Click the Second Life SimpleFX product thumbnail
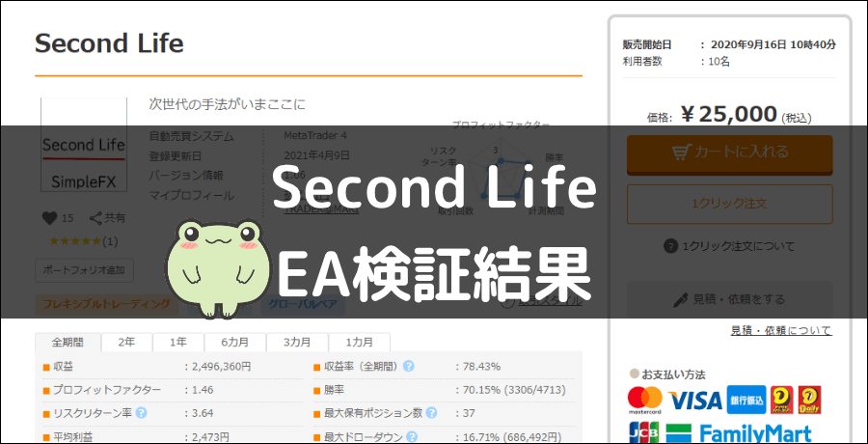Screen dimensions: 868x444 [x=84, y=145]
